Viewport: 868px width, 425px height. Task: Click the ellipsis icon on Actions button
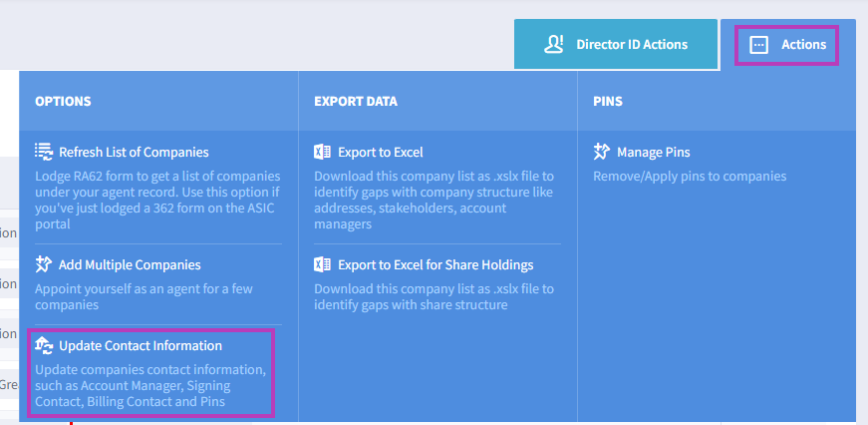click(x=758, y=45)
